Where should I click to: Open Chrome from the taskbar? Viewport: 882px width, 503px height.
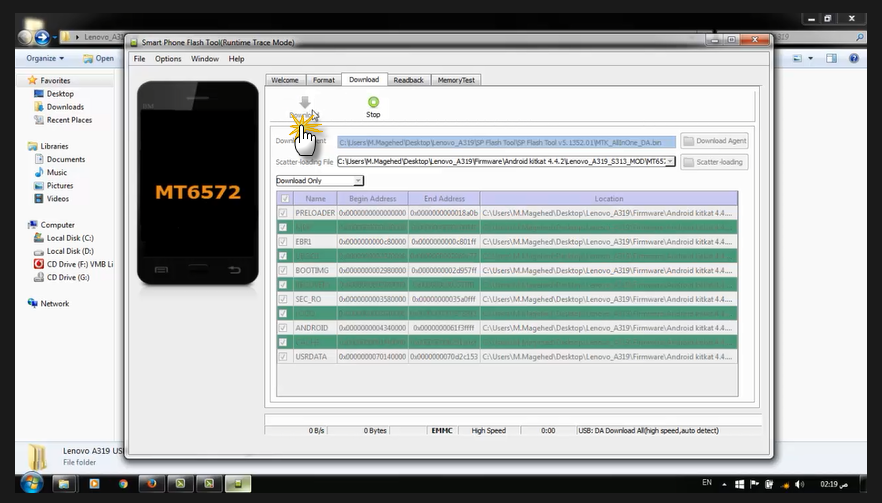coord(123,483)
